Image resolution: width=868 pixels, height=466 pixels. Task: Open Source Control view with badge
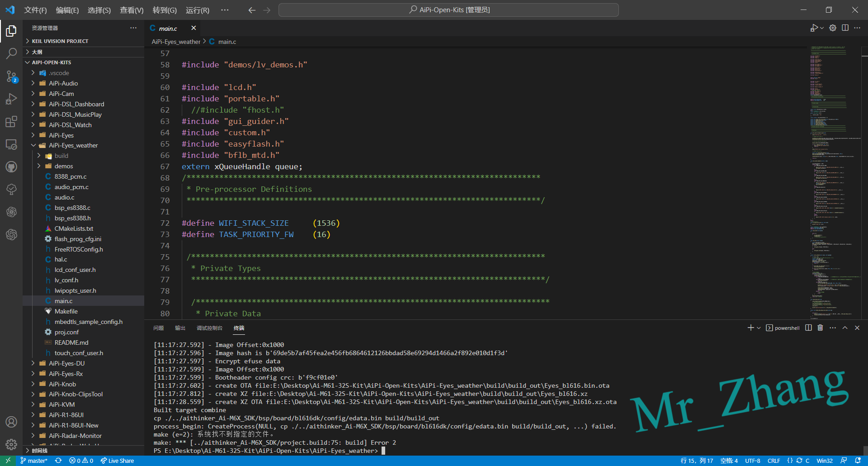[x=11, y=76]
